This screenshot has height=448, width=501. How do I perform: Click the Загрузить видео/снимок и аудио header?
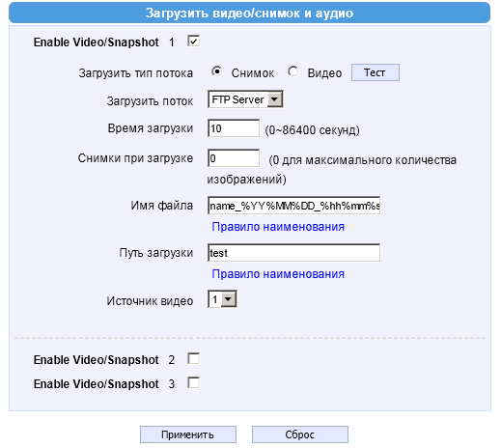pyautogui.click(x=249, y=13)
